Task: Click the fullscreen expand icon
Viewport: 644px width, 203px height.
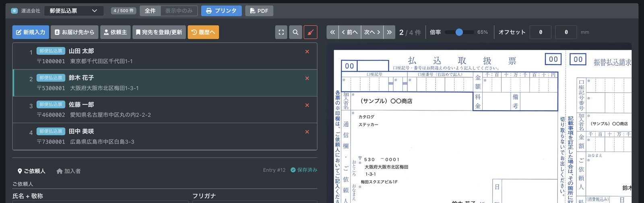Action: 281,32
